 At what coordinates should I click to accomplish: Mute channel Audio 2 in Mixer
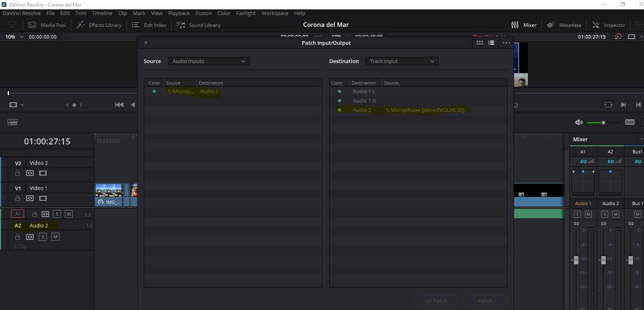(x=615, y=214)
